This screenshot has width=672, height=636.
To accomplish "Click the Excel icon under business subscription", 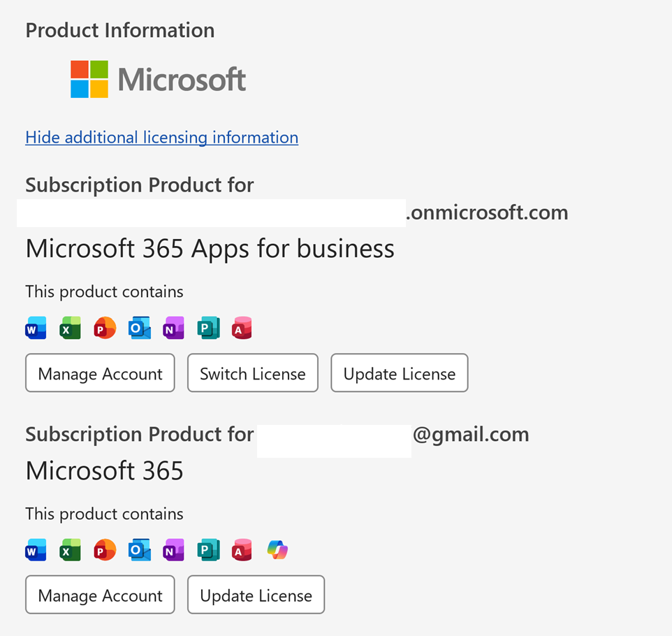I will (x=71, y=328).
